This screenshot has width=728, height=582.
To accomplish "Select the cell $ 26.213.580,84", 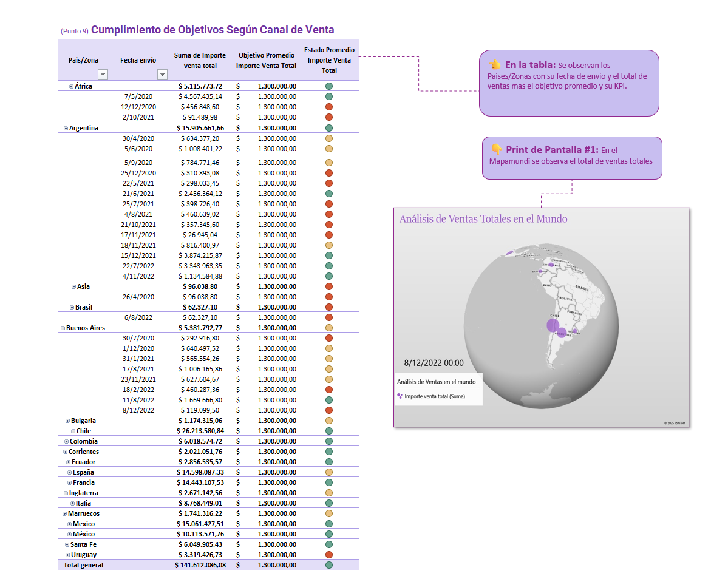I will (200, 431).
